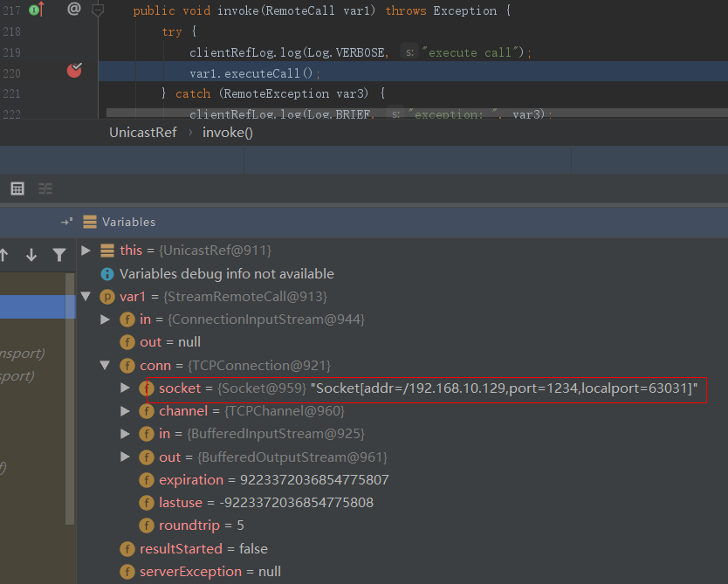728x584 pixels.
Task: Select the Variables panel tab
Action: point(127,223)
